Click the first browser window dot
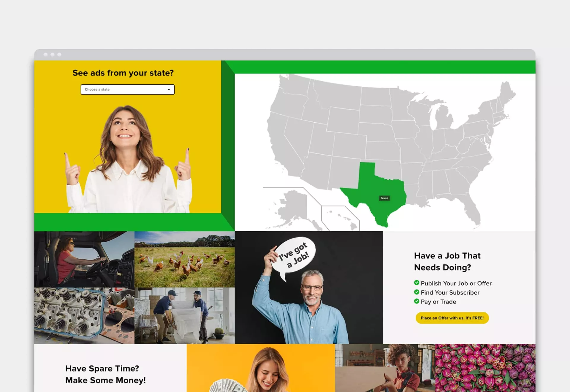Screen dimensions: 570x392 click(45, 54)
